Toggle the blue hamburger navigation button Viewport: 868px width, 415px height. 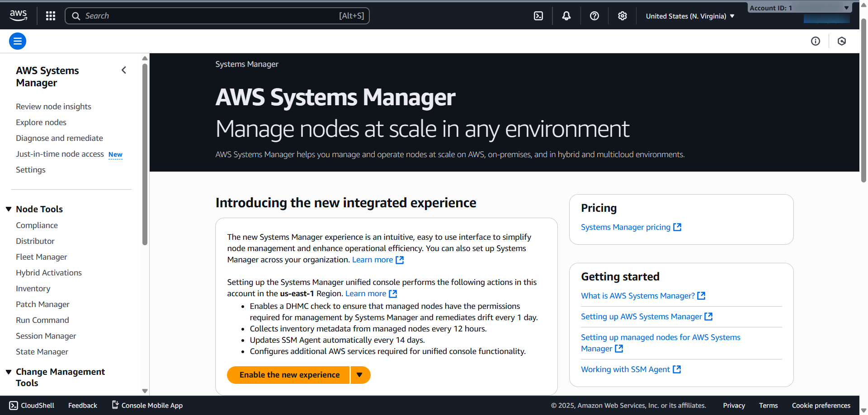[18, 41]
